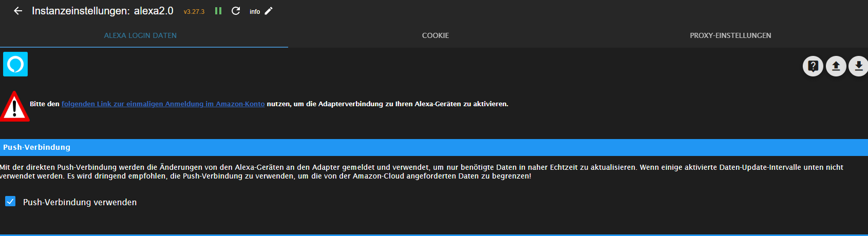Click the blue Push-Verbindung section header
The height and width of the screenshot is (236, 868).
coord(434,147)
